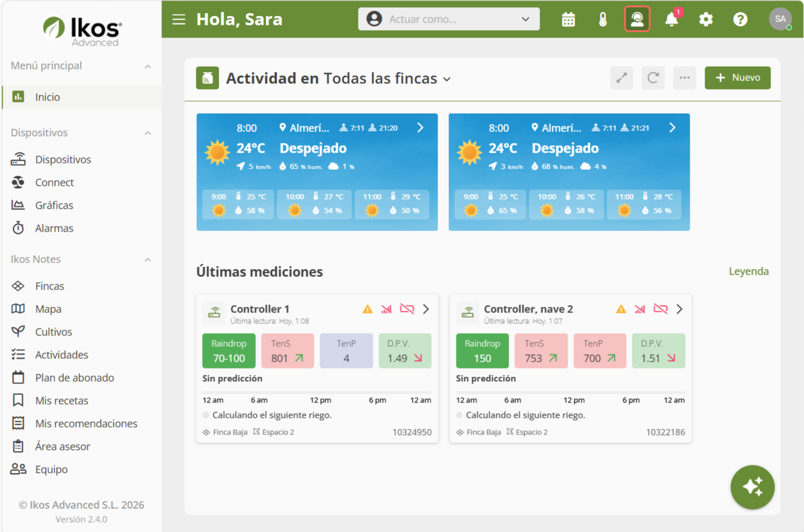The width and height of the screenshot is (804, 532).
Task: Click Controller 1 D.P.V. 1.49 tile
Action: click(405, 351)
